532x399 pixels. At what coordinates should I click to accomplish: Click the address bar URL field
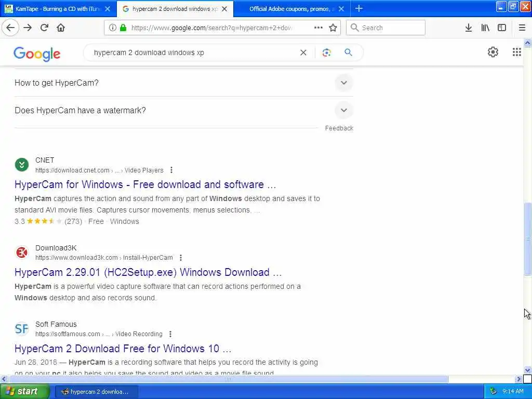(x=212, y=28)
